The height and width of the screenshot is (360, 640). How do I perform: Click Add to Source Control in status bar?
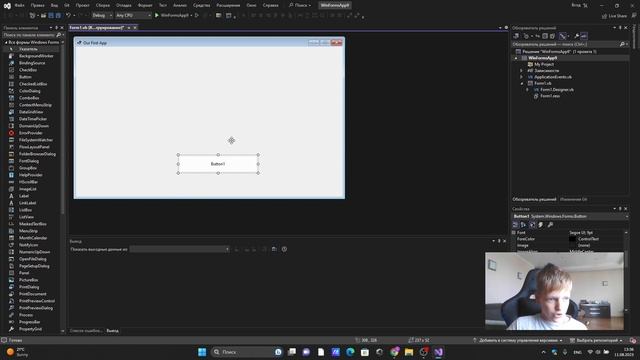tap(518, 340)
